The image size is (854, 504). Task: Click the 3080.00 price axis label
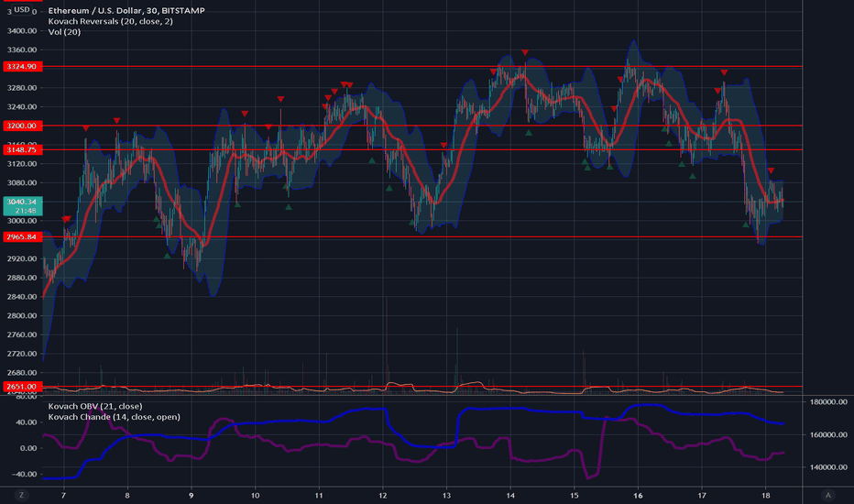point(22,182)
